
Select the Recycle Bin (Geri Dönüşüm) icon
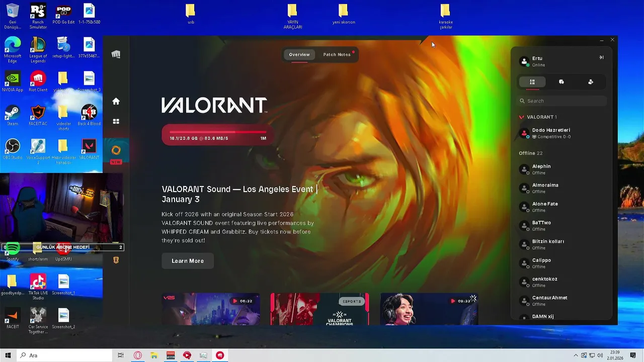(x=13, y=16)
